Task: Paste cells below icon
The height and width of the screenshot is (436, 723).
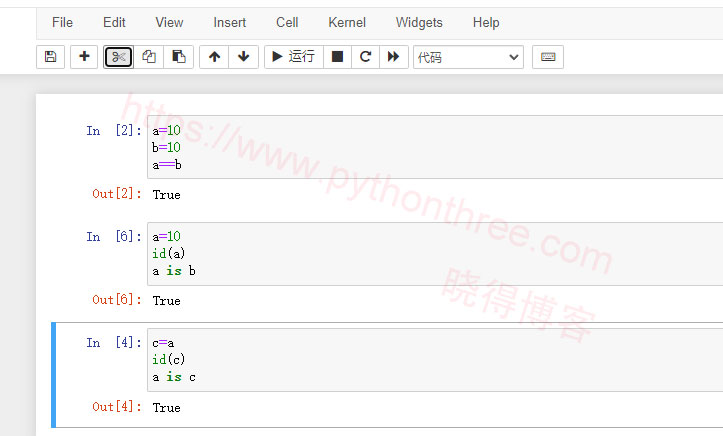Action: pos(178,57)
